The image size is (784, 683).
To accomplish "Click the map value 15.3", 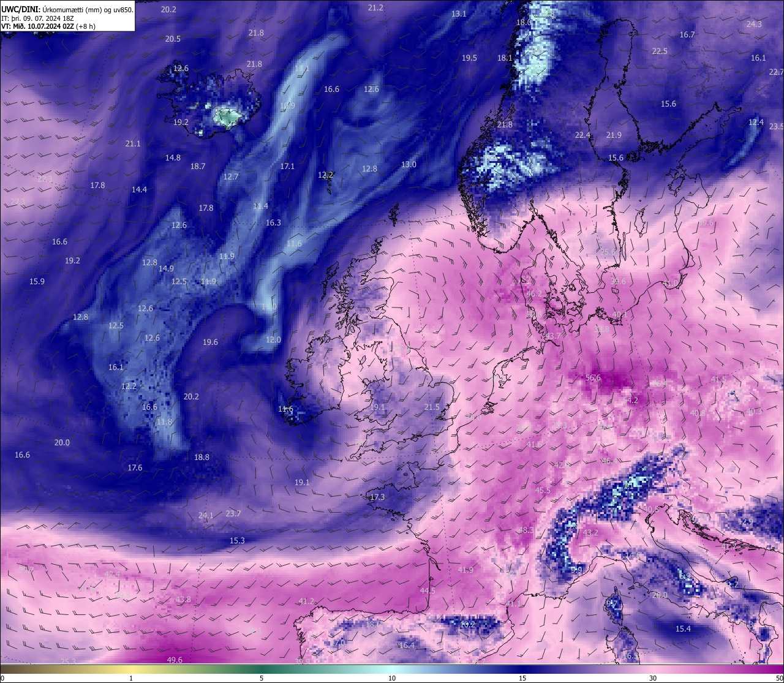I will pos(237,540).
